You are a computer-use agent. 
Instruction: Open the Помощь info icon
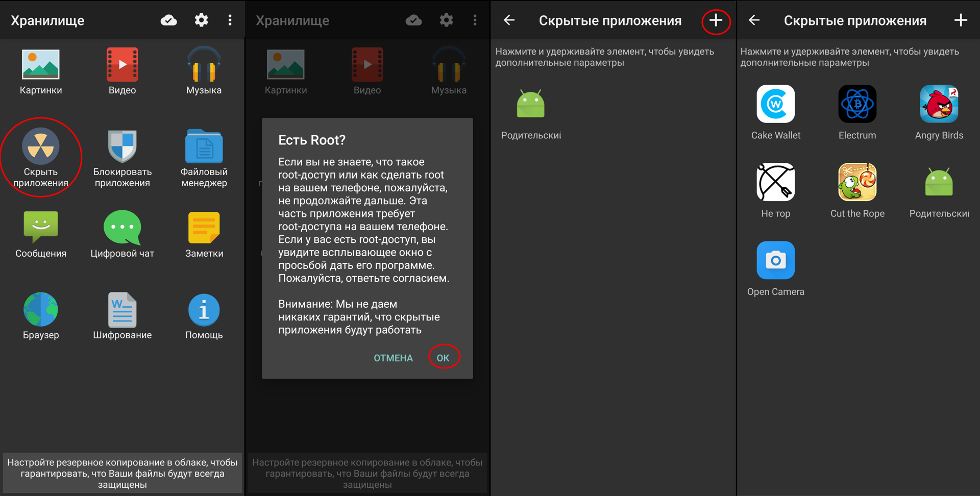204,309
